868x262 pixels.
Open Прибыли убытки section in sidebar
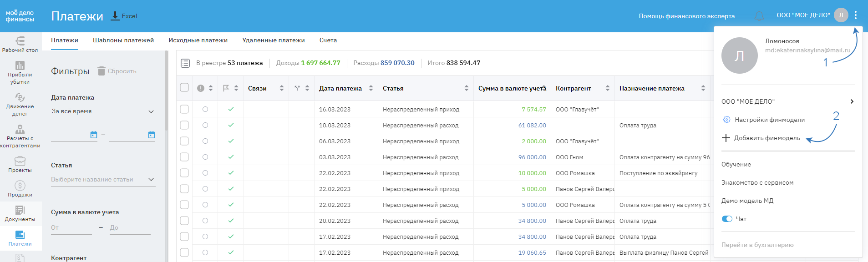point(20,72)
